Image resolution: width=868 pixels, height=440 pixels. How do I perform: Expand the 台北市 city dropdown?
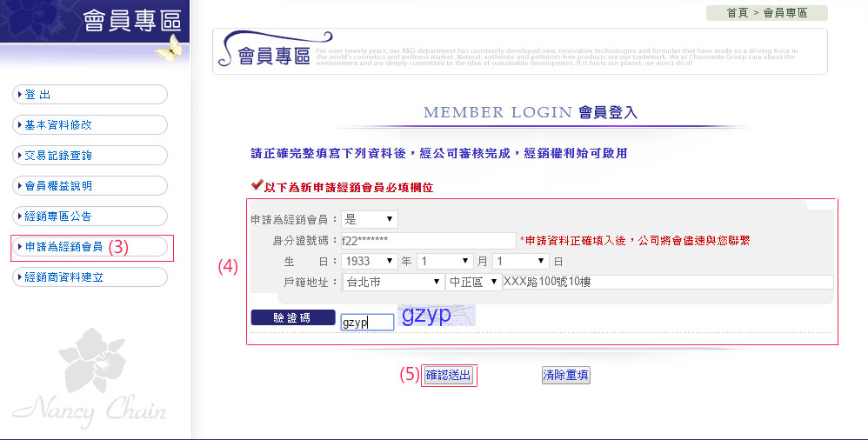[x=392, y=283]
